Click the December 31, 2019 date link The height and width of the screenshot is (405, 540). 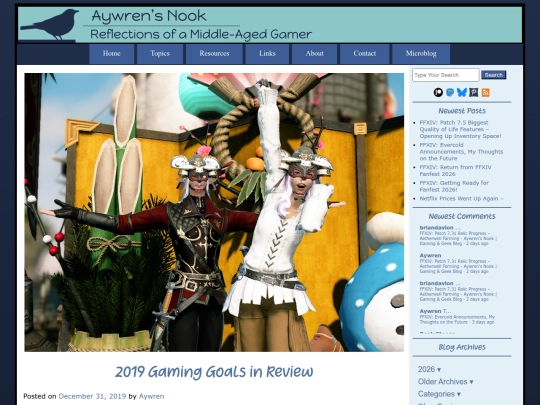click(x=92, y=396)
